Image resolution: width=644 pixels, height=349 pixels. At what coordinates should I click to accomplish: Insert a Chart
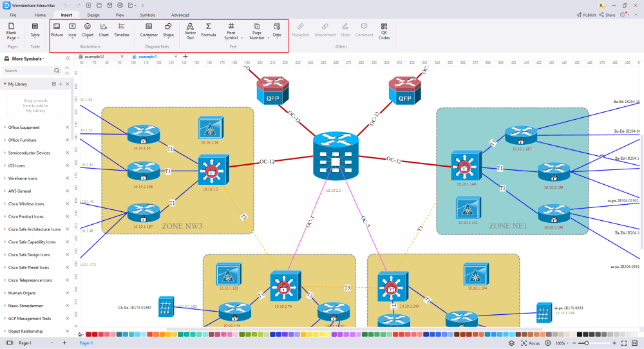[x=104, y=30]
